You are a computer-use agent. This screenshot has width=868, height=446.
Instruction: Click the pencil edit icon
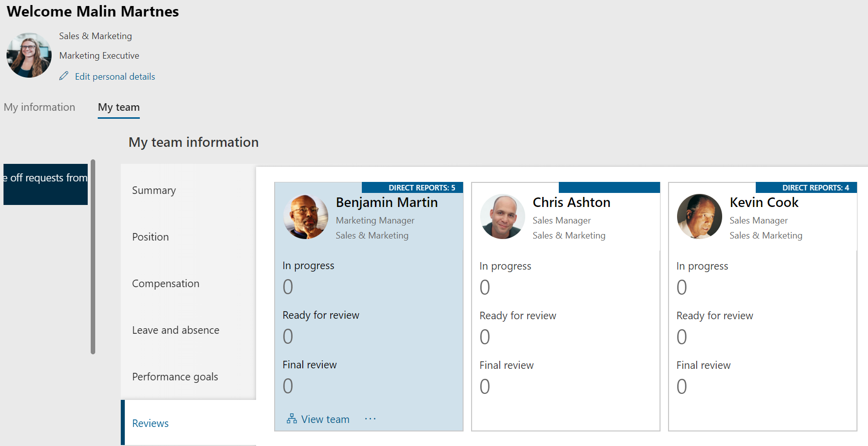tap(64, 76)
